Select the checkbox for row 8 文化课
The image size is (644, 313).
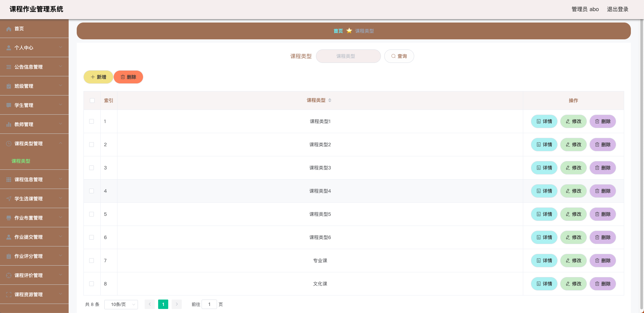point(92,284)
